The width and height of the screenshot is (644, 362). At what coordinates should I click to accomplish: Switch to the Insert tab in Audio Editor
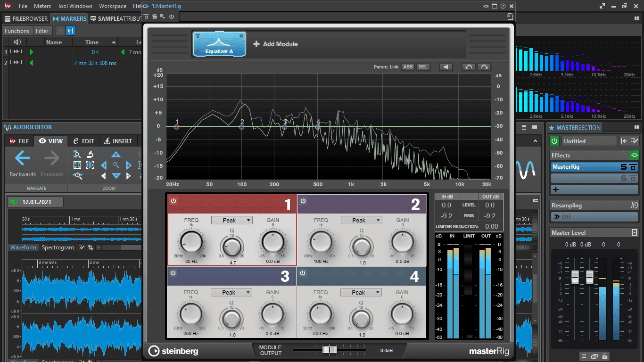118,141
